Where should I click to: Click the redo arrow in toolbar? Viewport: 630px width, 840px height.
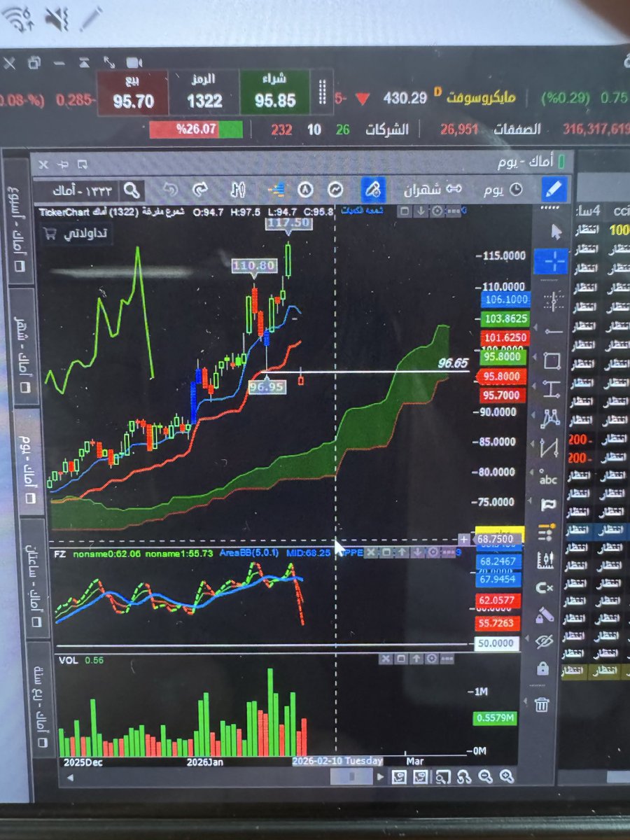(x=200, y=190)
